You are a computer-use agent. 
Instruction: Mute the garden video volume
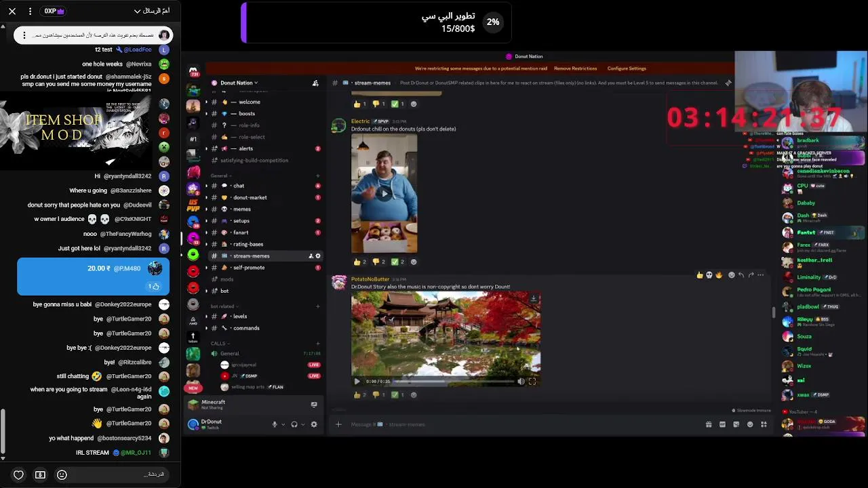[x=521, y=382]
